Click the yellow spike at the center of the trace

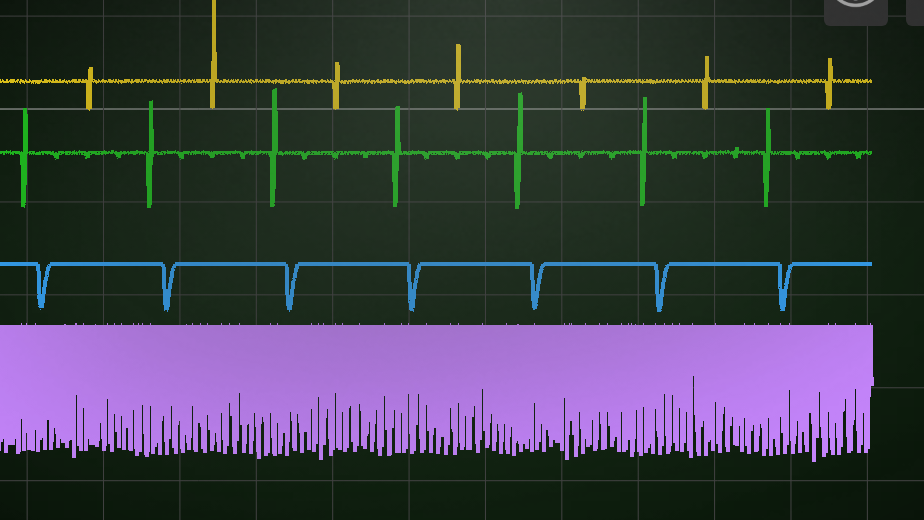click(458, 75)
